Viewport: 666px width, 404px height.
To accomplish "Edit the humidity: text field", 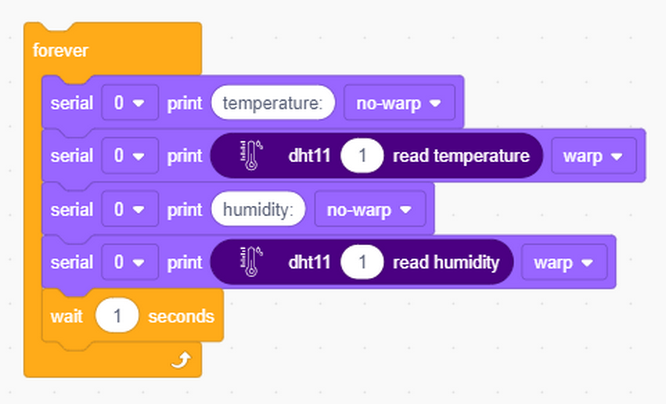I will coord(258,209).
